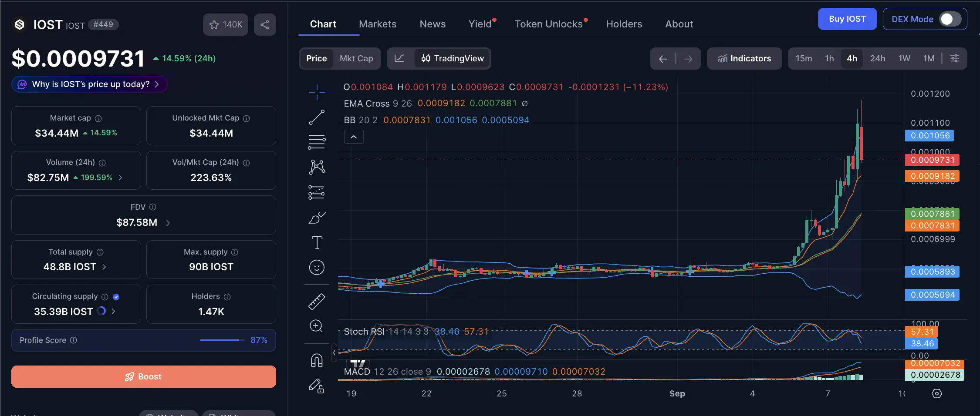Collapse the drawing toolbar side handle
Viewport: 980px width, 416px height.
coord(334,352)
